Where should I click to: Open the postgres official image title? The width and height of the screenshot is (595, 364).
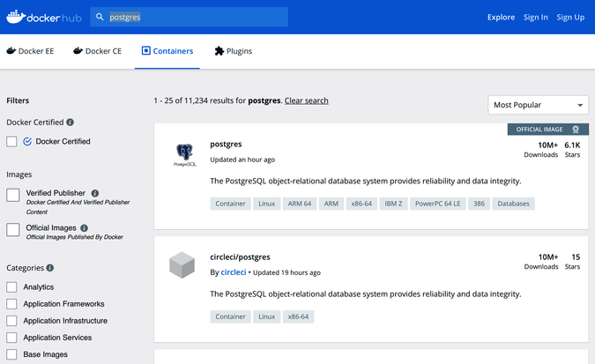(x=226, y=145)
